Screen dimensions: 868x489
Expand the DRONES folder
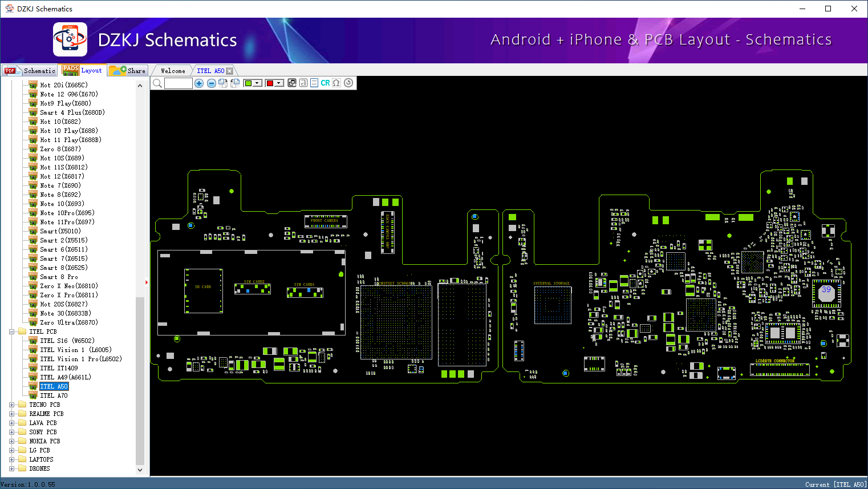tap(11, 468)
